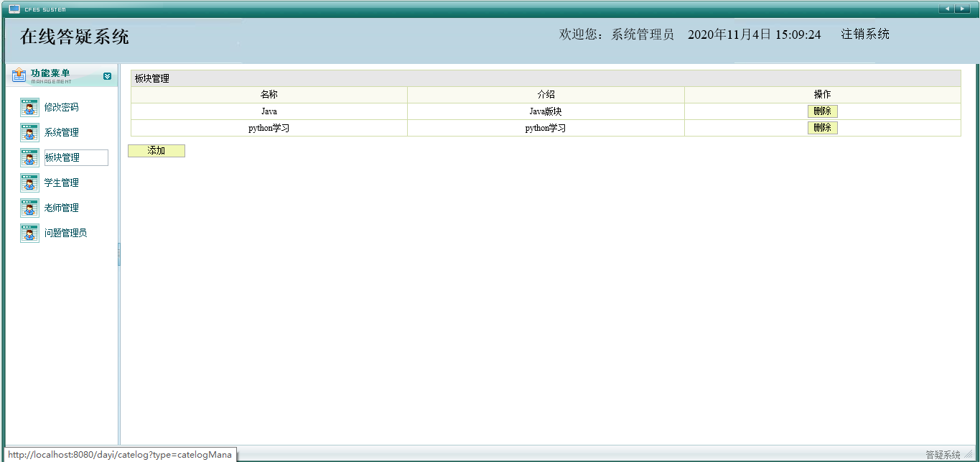The width and height of the screenshot is (980, 462).
Task: Click the date and time display
Action: tap(755, 34)
